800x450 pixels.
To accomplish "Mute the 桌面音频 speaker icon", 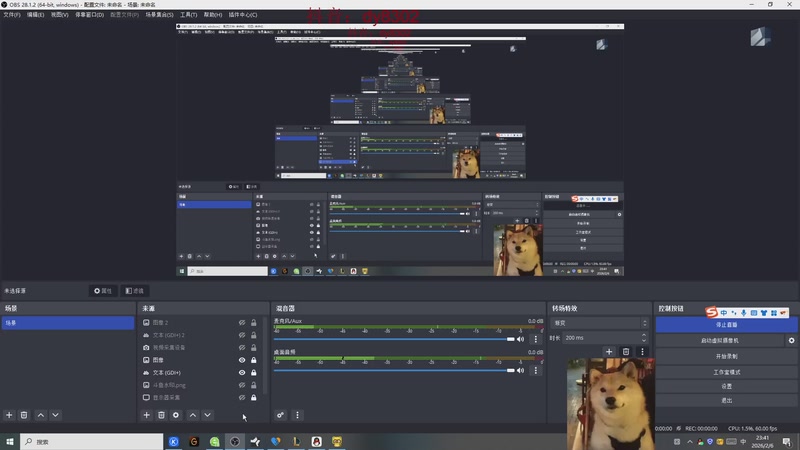I will (x=520, y=370).
